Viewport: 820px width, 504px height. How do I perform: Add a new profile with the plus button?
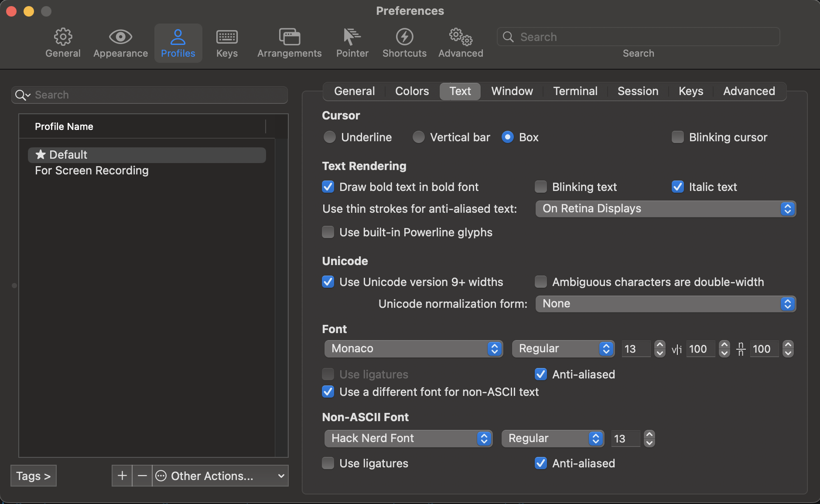122,476
